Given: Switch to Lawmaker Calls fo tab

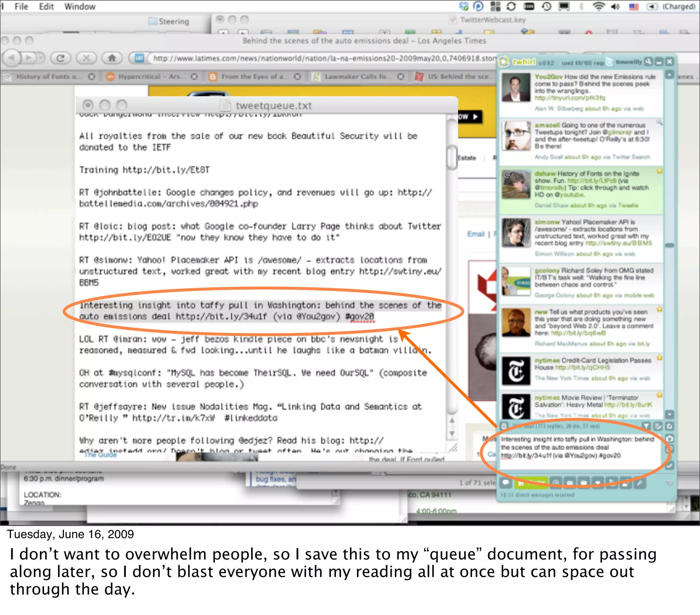Looking at the screenshot, I should click(358, 76).
